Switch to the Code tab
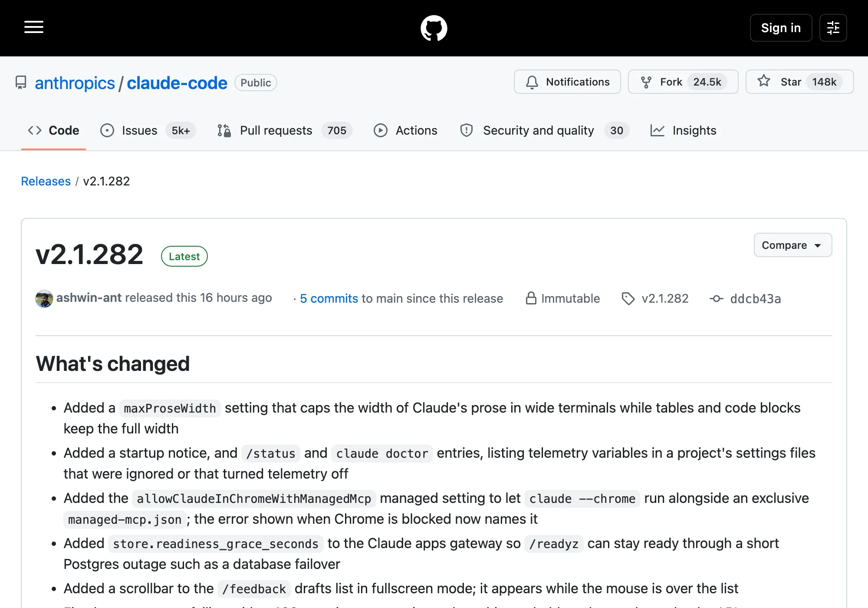868x608 pixels. coord(53,130)
